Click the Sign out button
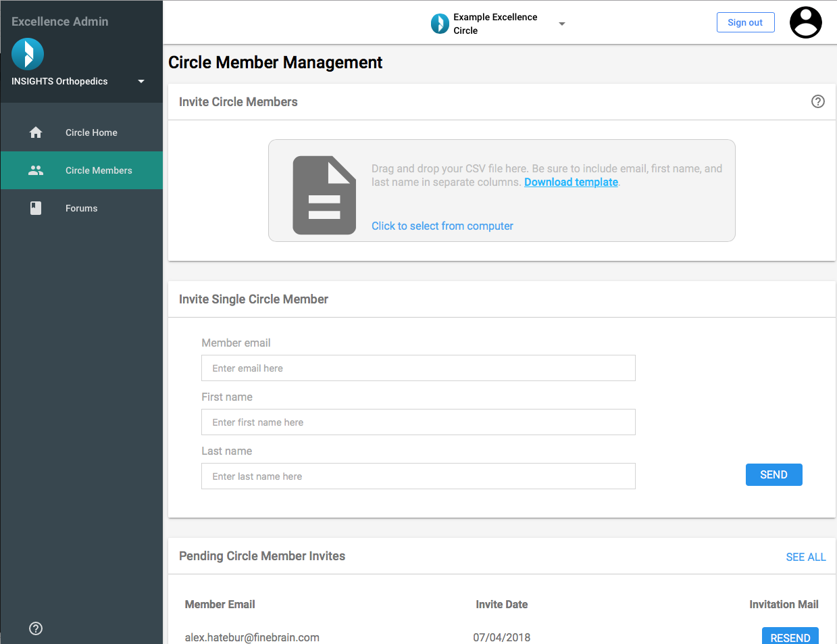 pos(745,22)
